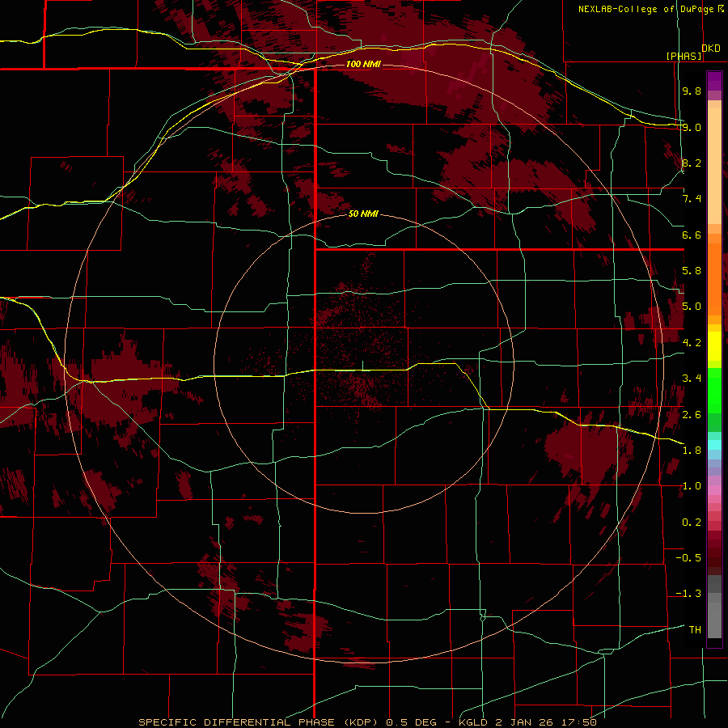Screen dimensions: 728x728
Task: Click the 2.6 value on color scale
Action: click(x=692, y=415)
